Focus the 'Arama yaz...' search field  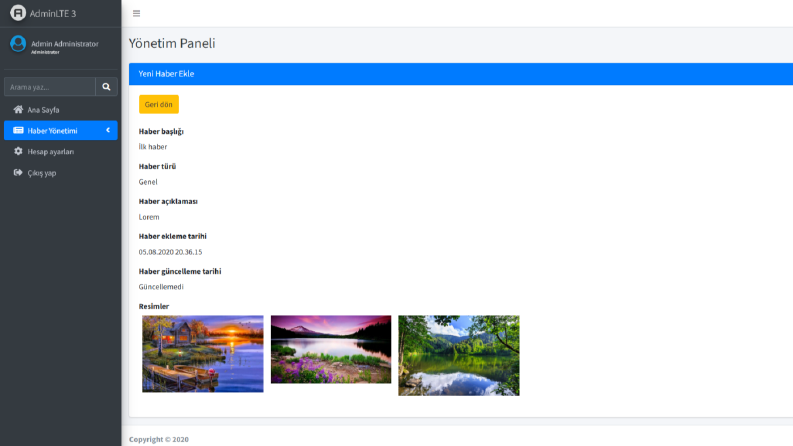(x=50, y=87)
